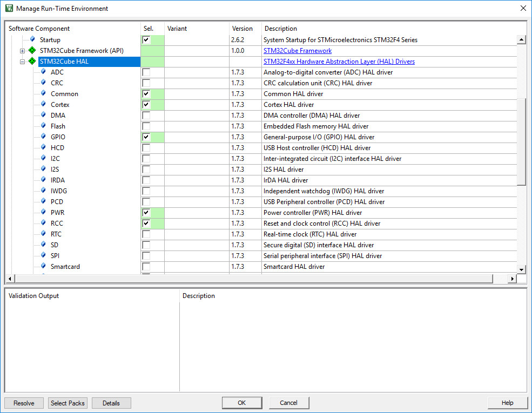Screen dimensions: 532x413
Task: Click the component icon beside SPI
Action: [43, 255]
